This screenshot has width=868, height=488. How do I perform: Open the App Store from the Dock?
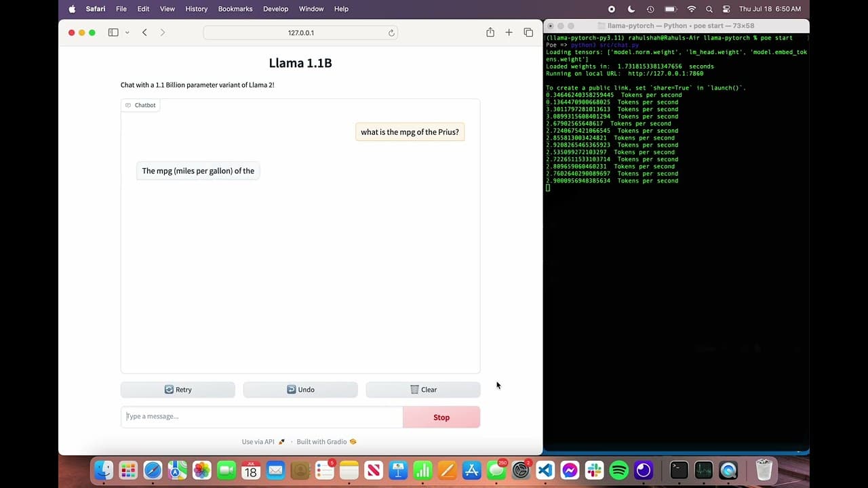[x=471, y=470]
